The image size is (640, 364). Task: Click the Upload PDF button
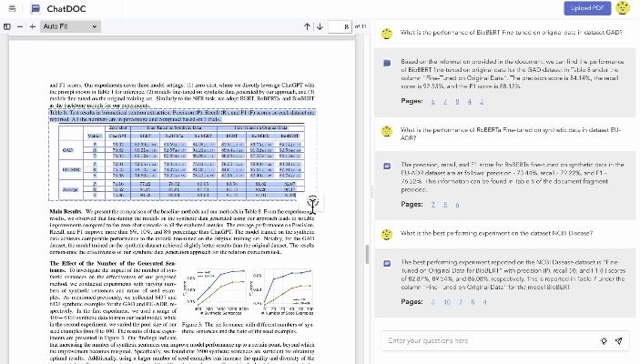point(587,8)
